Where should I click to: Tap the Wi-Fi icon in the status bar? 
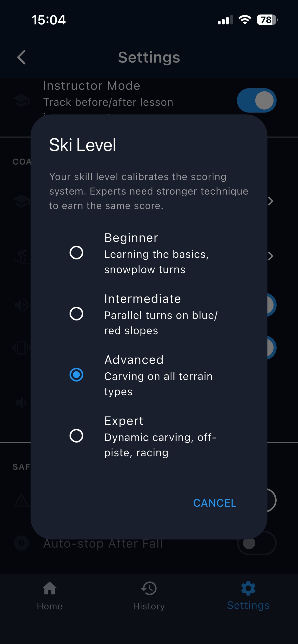245,20
